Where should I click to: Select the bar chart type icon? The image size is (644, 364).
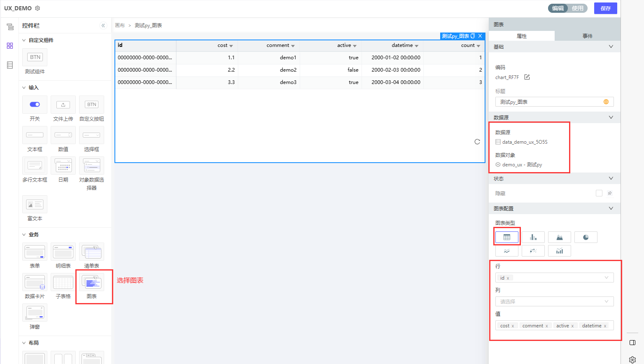tap(533, 237)
